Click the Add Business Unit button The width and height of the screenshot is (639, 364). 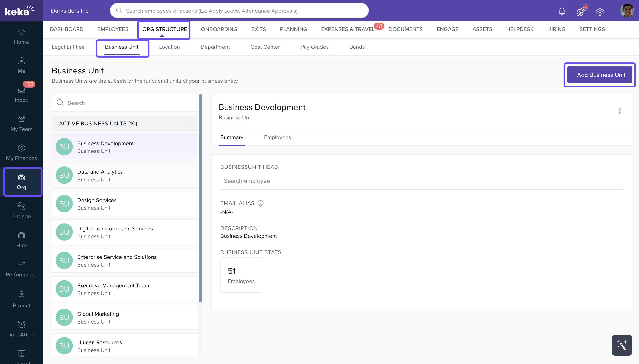[600, 75]
